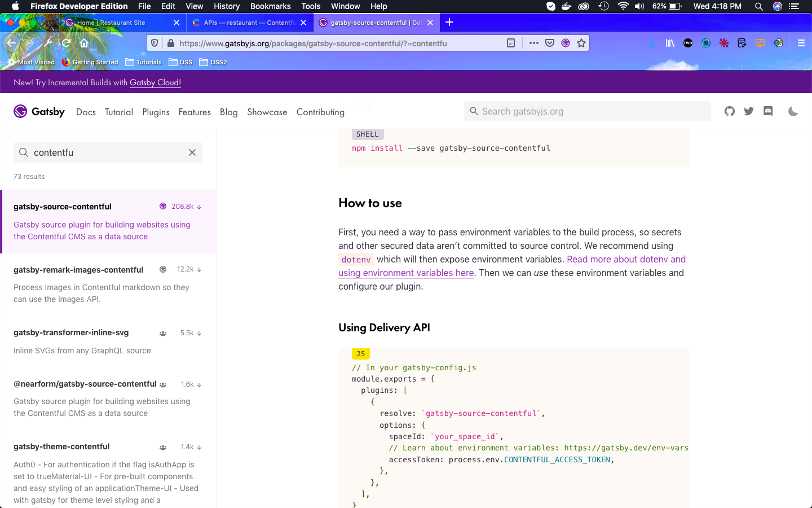Image resolution: width=812 pixels, height=508 pixels.
Task: Open page actions three-dot menu
Action: tap(533, 43)
